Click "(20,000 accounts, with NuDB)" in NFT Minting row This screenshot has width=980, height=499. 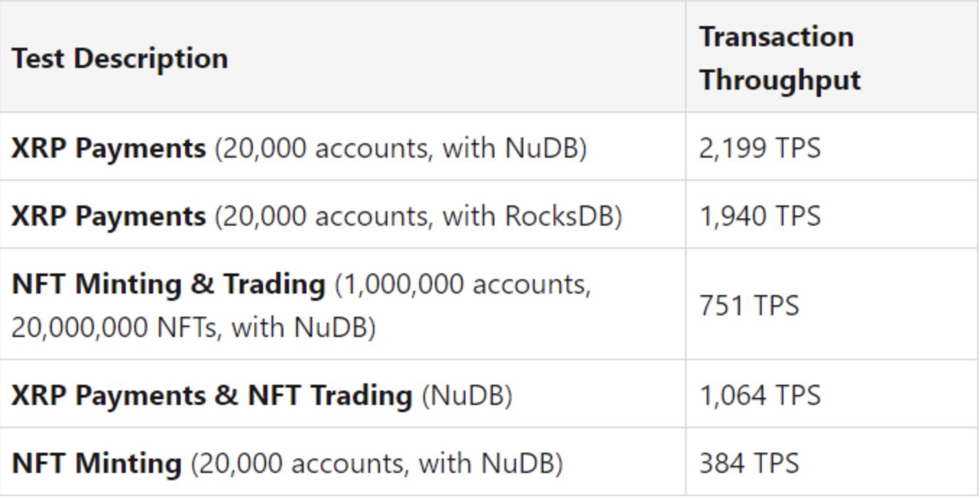[377, 463]
